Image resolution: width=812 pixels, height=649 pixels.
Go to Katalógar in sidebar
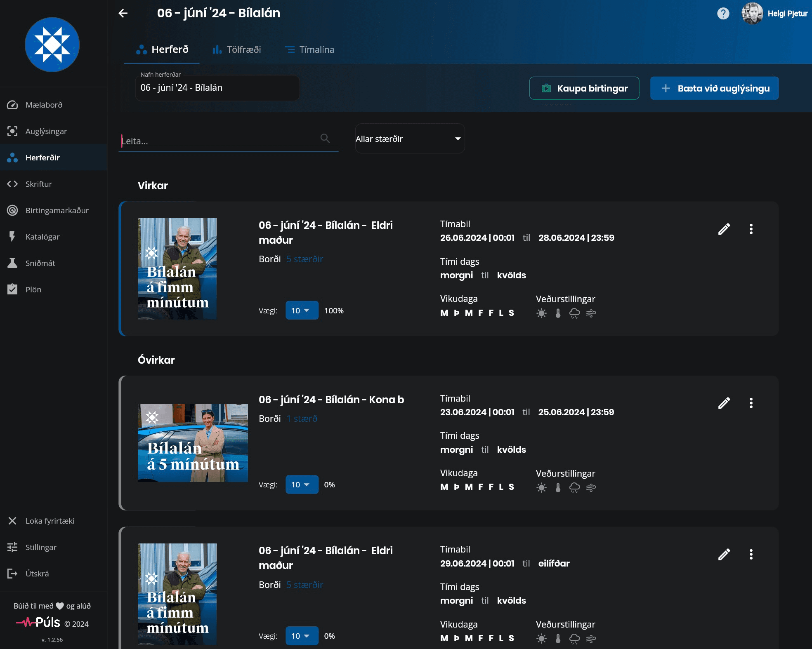click(x=42, y=237)
